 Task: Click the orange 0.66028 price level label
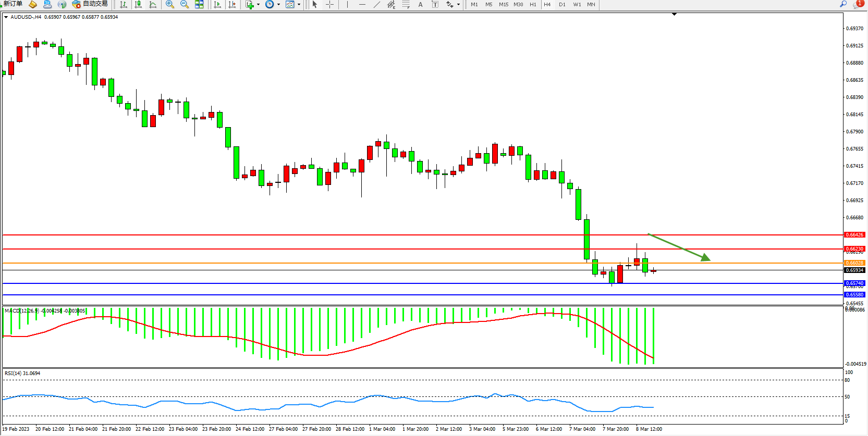tap(854, 263)
